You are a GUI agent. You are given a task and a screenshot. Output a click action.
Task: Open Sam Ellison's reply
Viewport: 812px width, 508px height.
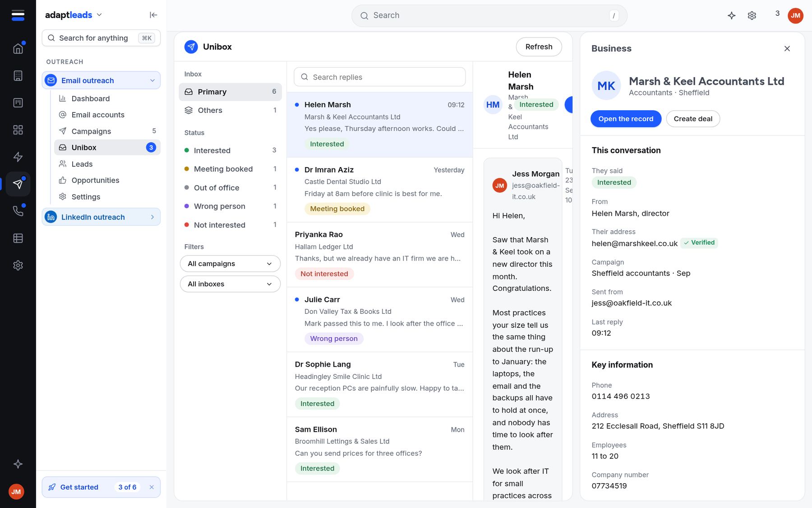380,449
